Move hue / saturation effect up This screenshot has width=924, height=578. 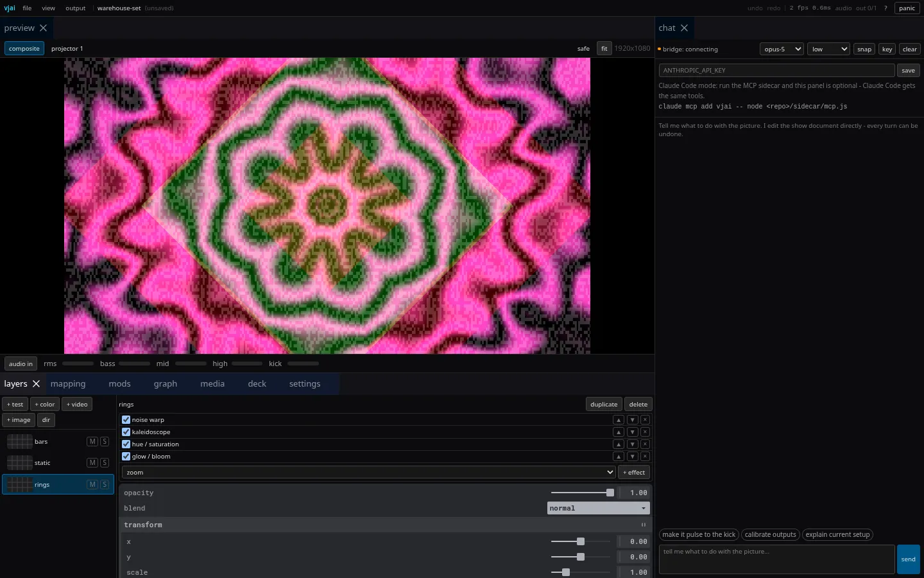point(619,444)
